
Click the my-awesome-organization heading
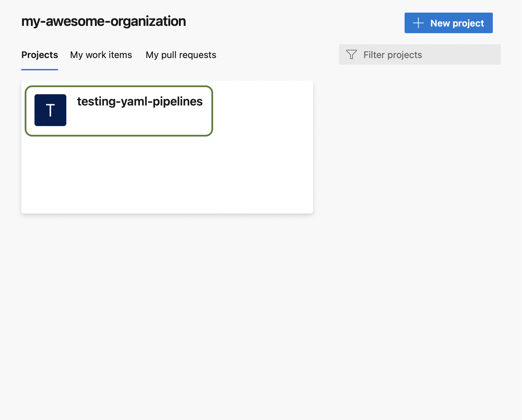click(x=103, y=21)
